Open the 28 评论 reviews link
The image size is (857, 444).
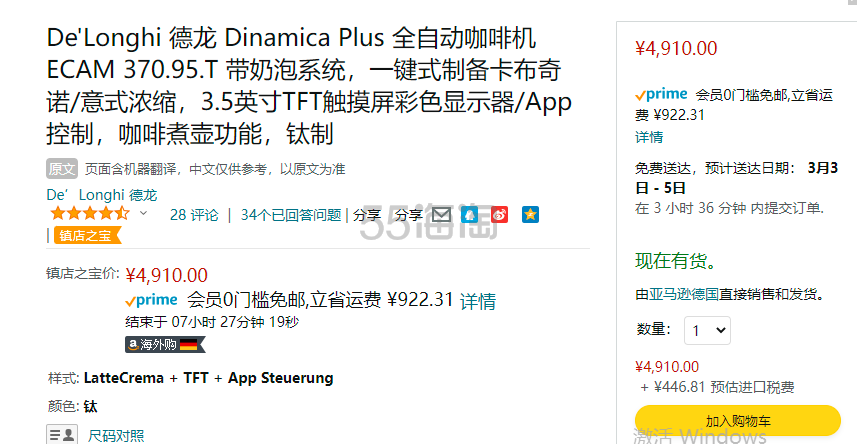194,215
